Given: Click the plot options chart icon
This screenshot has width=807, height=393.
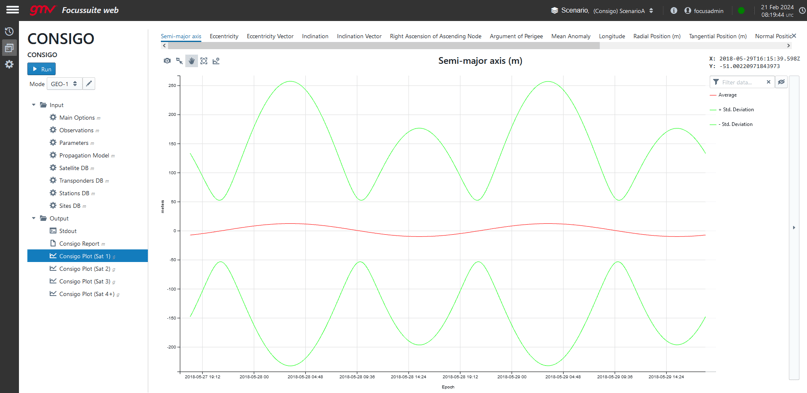Looking at the screenshot, I should (216, 61).
